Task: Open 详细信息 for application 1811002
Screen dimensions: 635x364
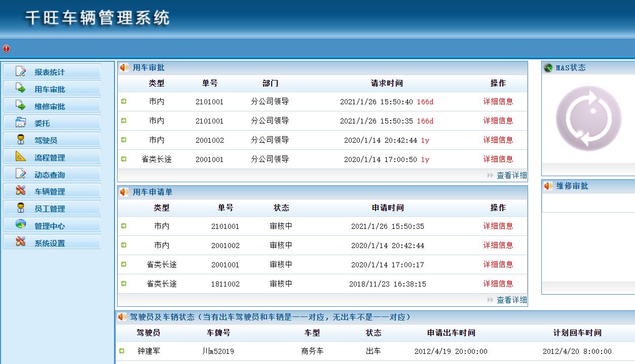Action: pyautogui.click(x=498, y=284)
